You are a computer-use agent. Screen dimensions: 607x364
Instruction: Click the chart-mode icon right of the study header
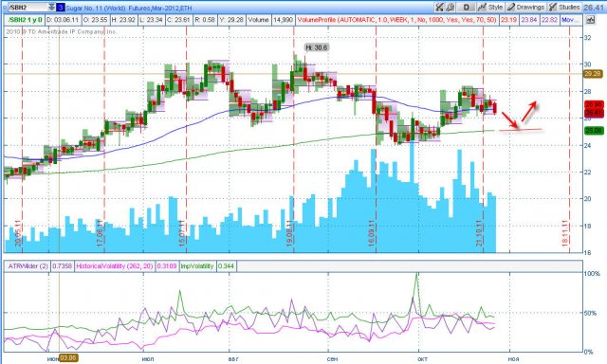[x=590, y=20]
